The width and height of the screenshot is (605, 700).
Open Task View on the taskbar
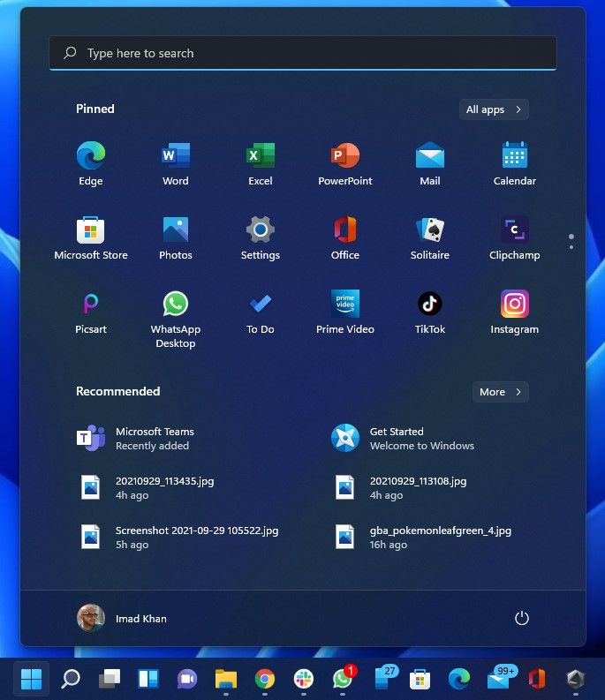[x=110, y=679]
